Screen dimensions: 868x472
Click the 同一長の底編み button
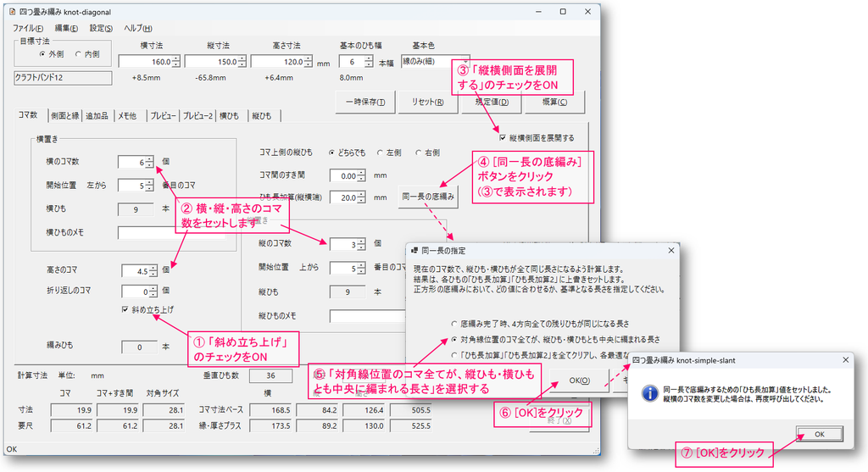pyautogui.click(x=428, y=197)
